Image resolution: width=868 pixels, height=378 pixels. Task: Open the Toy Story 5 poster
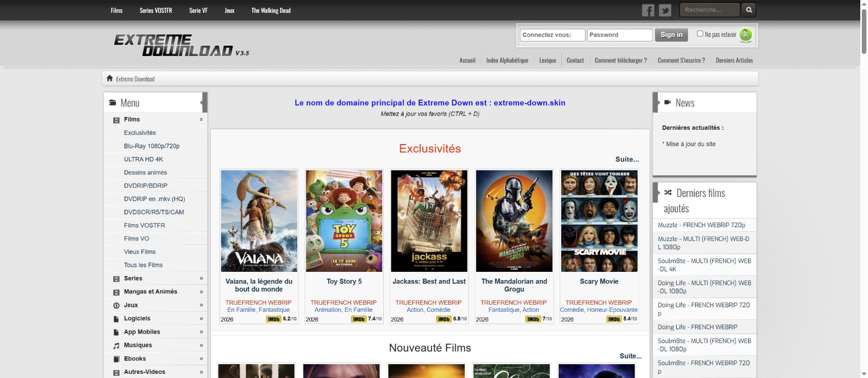tap(344, 221)
